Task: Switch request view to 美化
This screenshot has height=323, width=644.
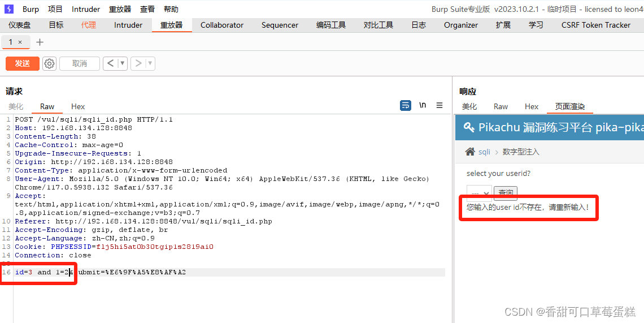Action: [16, 106]
